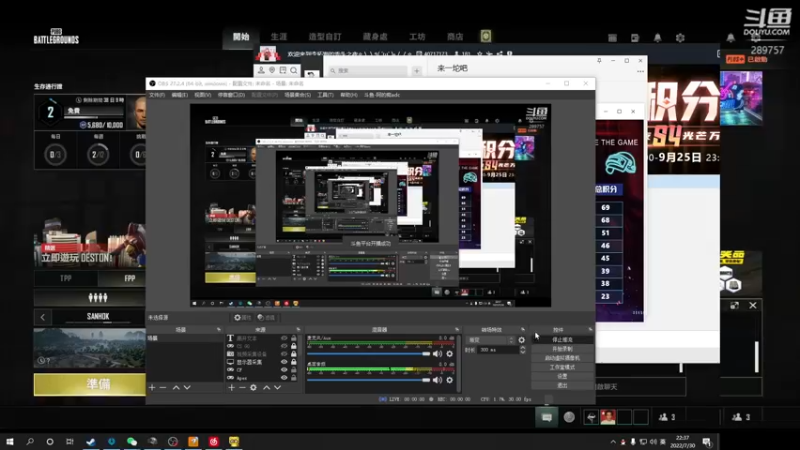Go to previous map with left chevron by SANHOK
The image size is (800, 450).
(x=43, y=317)
